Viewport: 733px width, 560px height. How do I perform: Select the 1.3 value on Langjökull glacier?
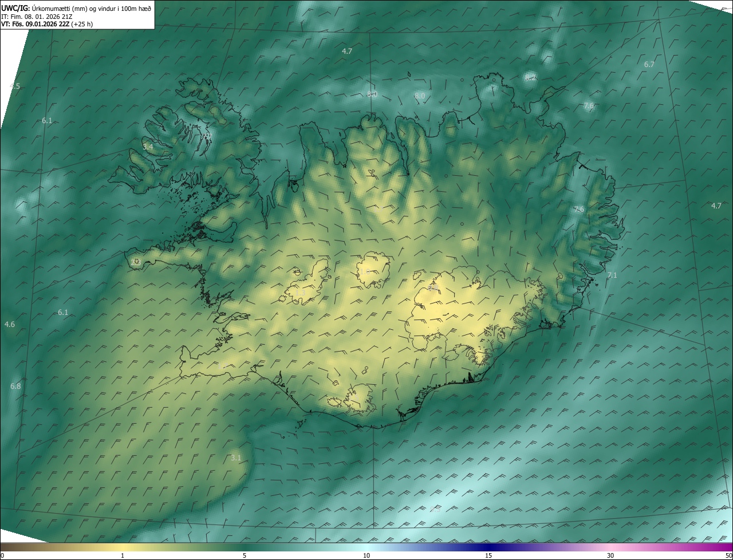tap(300, 293)
